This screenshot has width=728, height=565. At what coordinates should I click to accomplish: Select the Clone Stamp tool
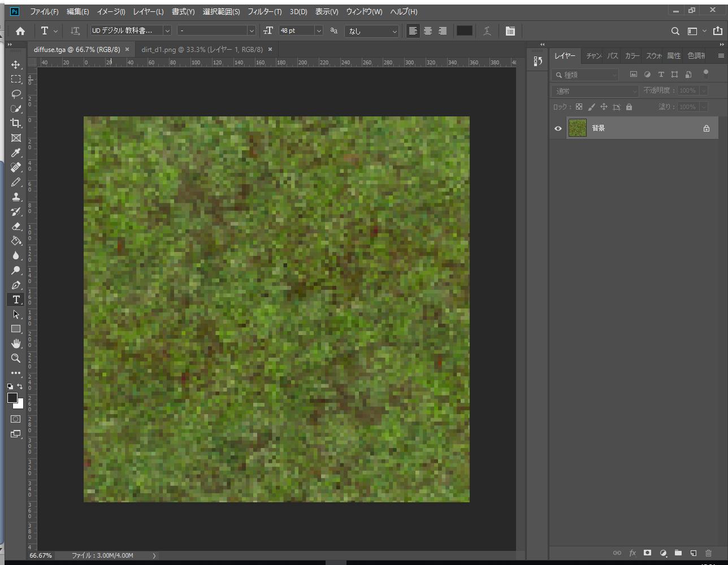16,197
